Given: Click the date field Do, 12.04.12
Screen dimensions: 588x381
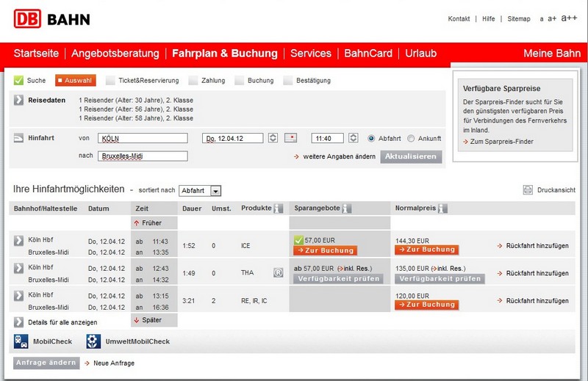Looking at the screenshot, I should pyautogui.click(x=232, y=138).
